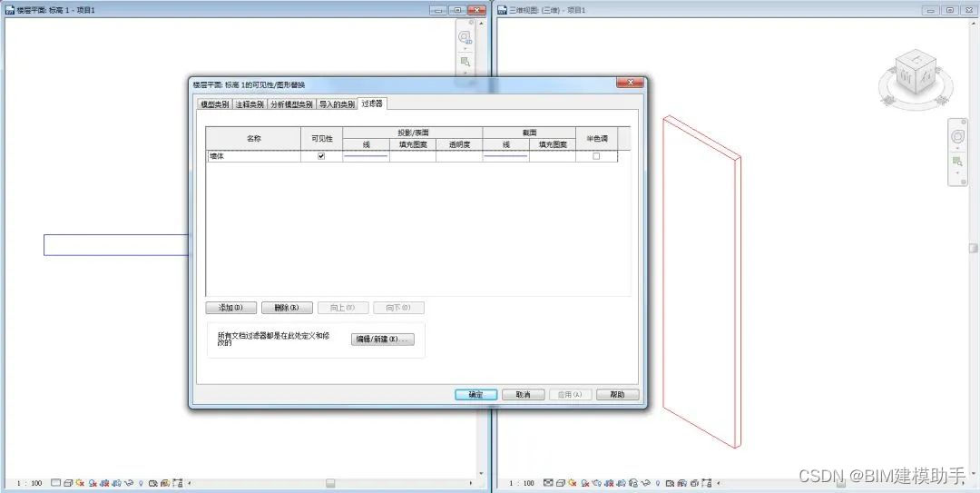The height and width of the screenshot is (493, 980).
Task: Open temporary view properties in 3D view bar
Action: click(670, 483)
